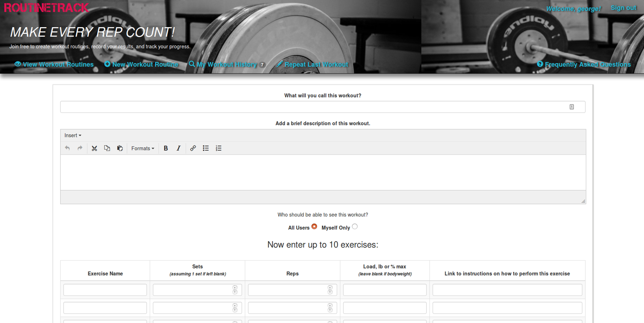Redo an edit in the description editor
Screen dimensions: 644x323
click(80, 148)
